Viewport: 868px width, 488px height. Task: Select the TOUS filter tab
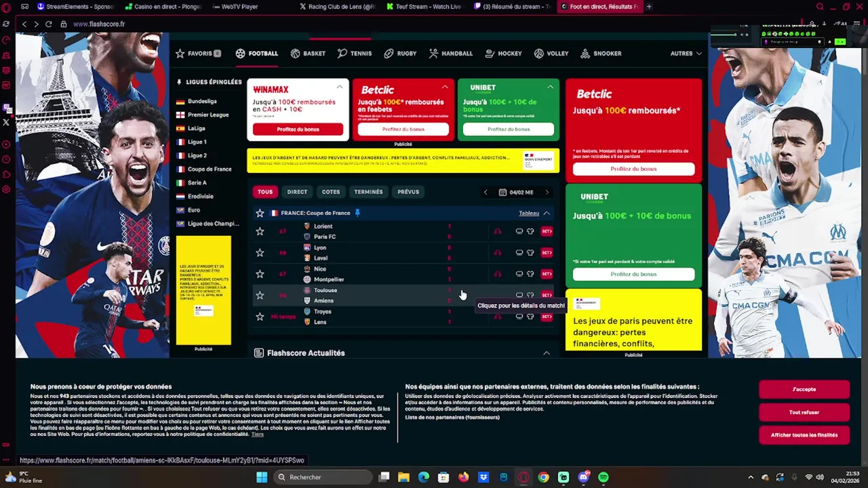pos(265,192)
